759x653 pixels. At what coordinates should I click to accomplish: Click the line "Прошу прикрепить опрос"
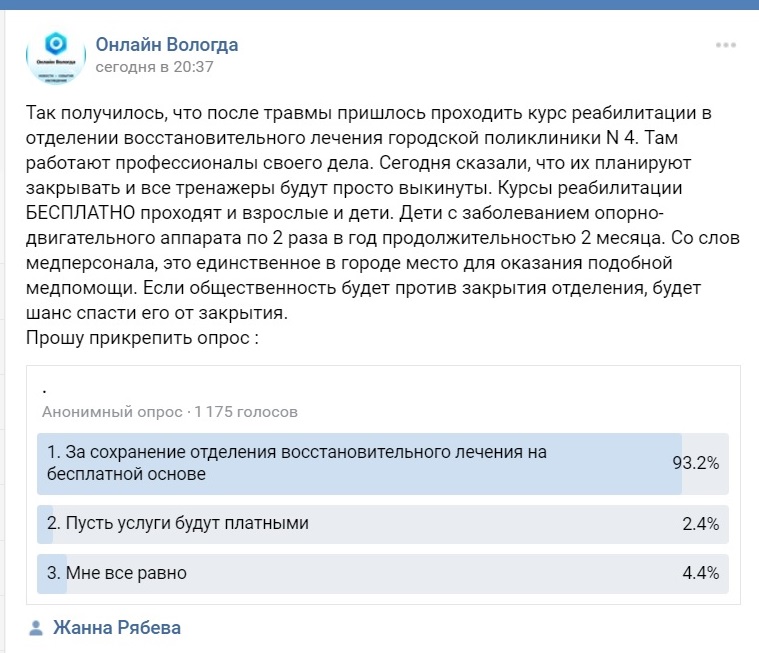coord(143,337)
